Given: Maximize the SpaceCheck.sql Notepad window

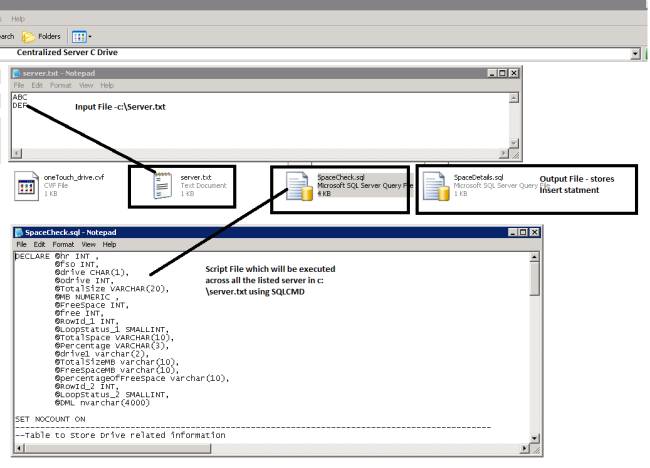Looking at the screenshot, I should coord(523,233).
